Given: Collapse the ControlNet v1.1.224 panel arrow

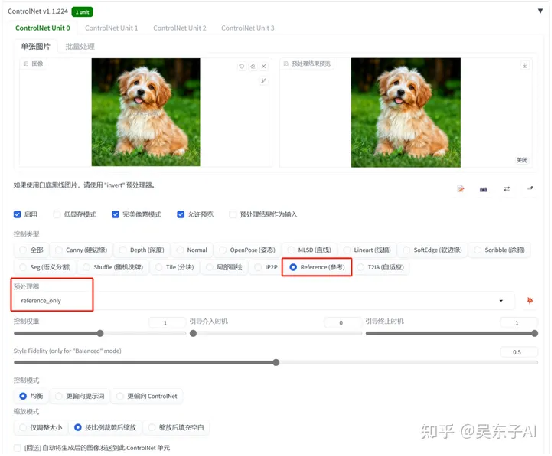Looking at the screenshot, I should [x=540, y=11].
